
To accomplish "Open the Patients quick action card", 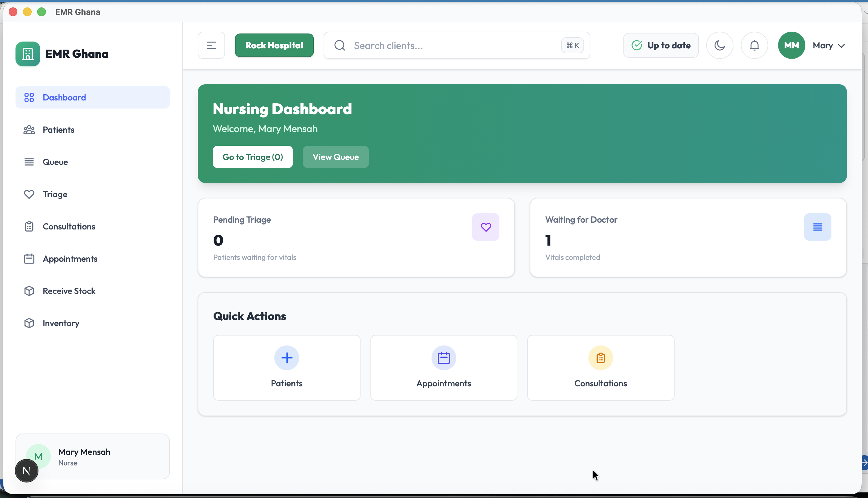I will pos(286,367).
